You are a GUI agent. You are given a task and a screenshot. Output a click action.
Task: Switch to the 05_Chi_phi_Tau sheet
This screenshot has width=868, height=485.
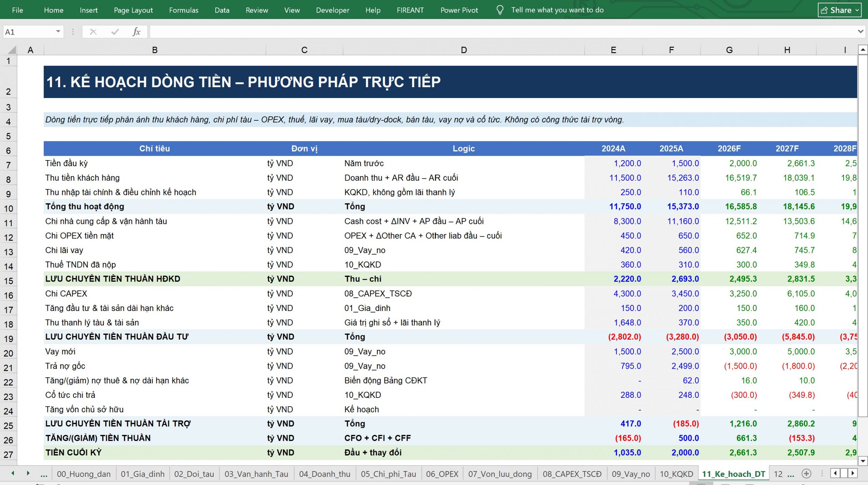point(388,474)
